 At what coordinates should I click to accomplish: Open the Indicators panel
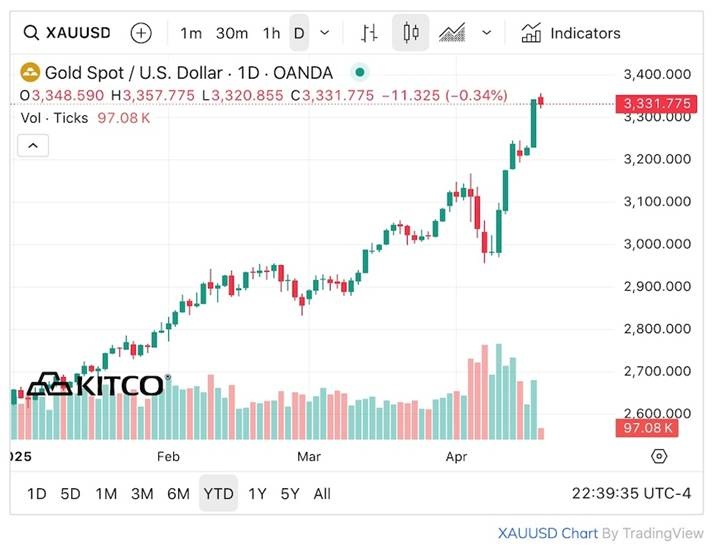point(571,33)
